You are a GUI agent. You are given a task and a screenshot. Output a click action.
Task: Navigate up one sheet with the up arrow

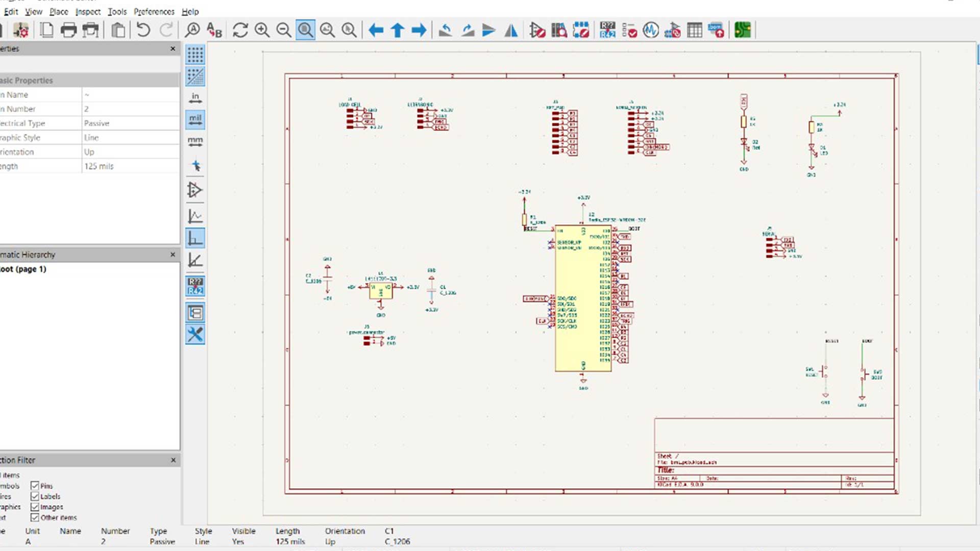(398, 30)
